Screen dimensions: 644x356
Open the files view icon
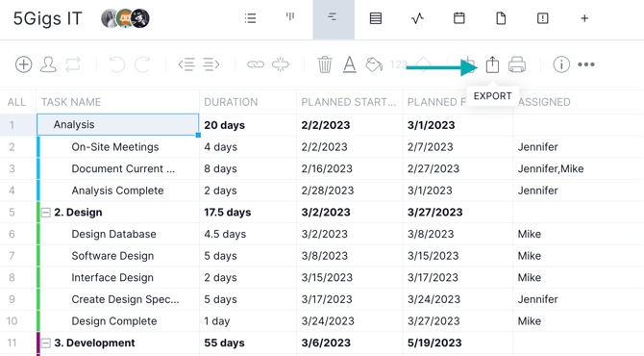coord(501,18)
